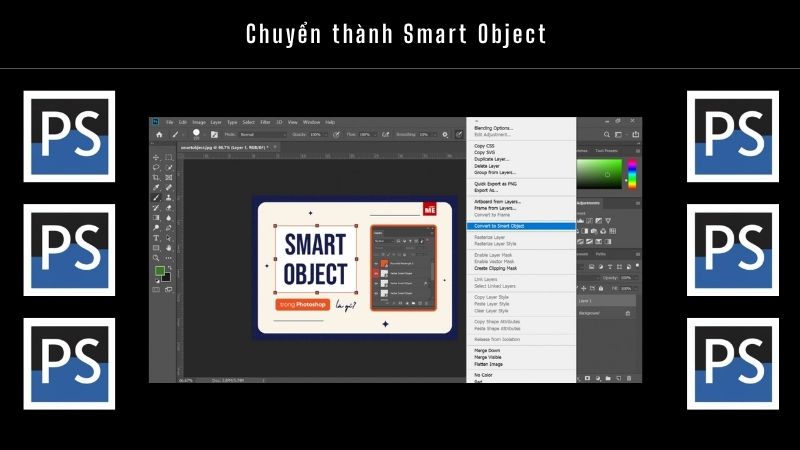Open the Window menu
800x450 pixels.
(311, 122)
